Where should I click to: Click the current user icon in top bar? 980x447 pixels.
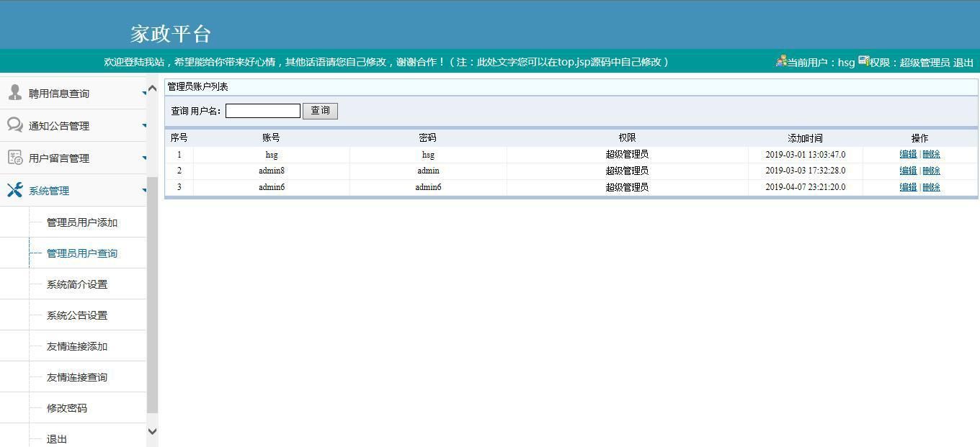781,61
